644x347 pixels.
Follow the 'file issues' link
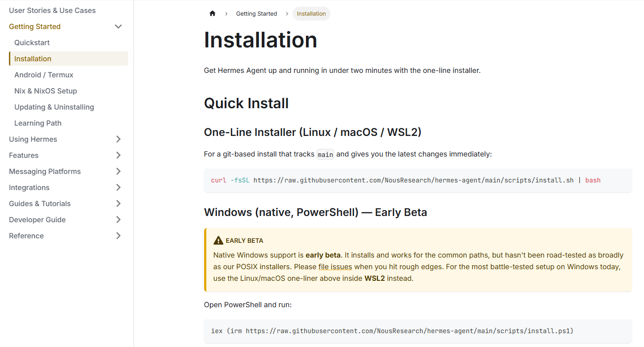tap(335, 267)
